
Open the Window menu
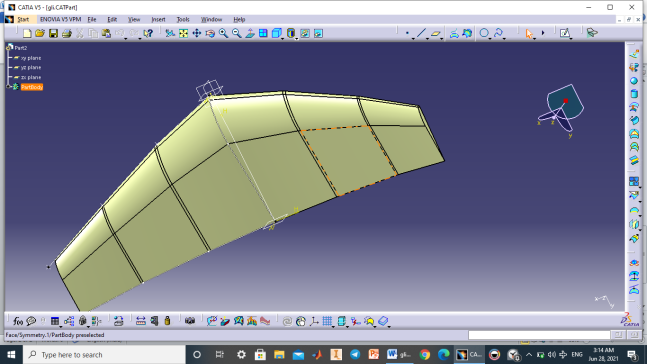click(211, 19)
